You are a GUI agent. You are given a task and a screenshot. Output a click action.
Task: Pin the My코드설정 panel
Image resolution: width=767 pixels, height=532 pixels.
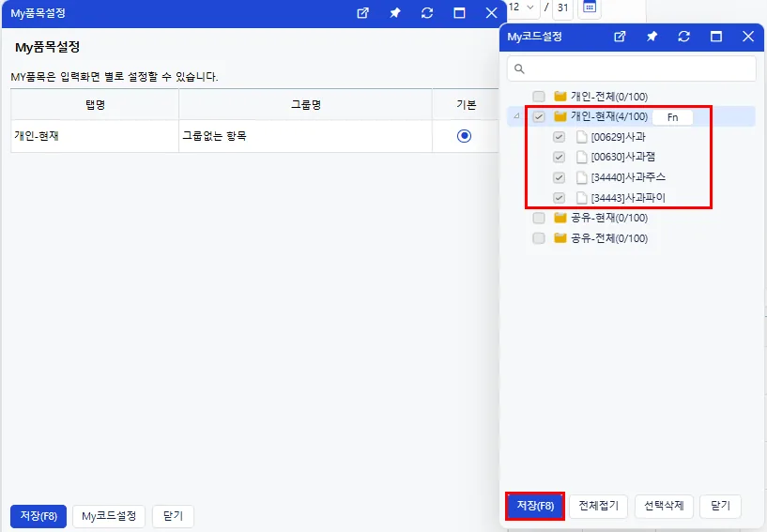652,37
